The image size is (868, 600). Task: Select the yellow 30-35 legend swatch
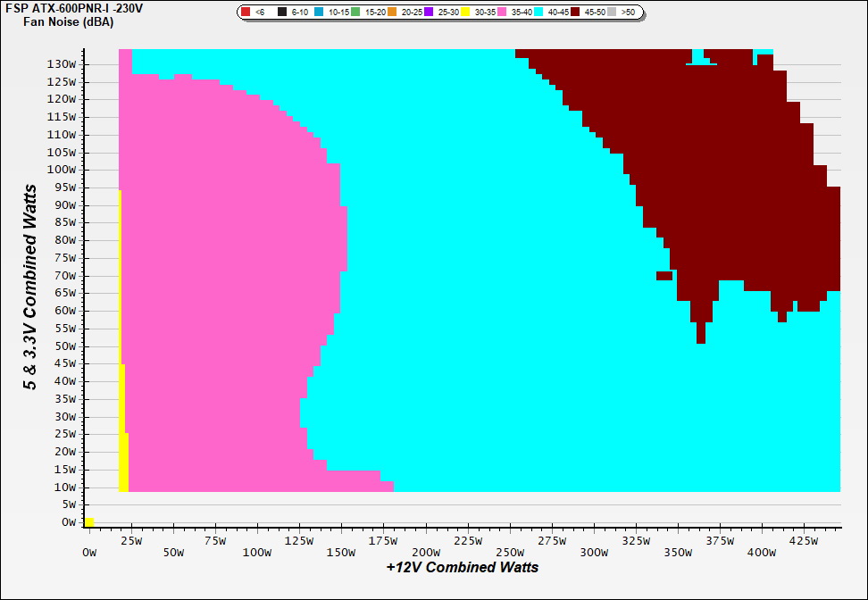coord(466,12)
